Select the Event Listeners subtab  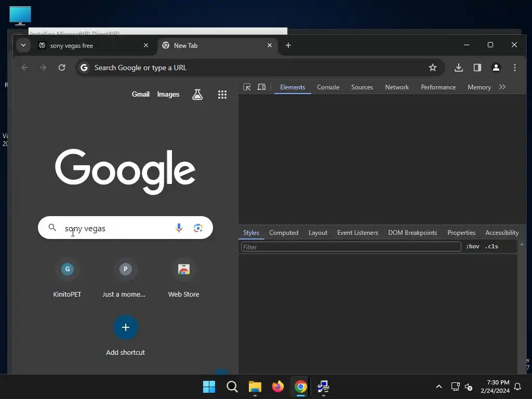tap(357, 233)
